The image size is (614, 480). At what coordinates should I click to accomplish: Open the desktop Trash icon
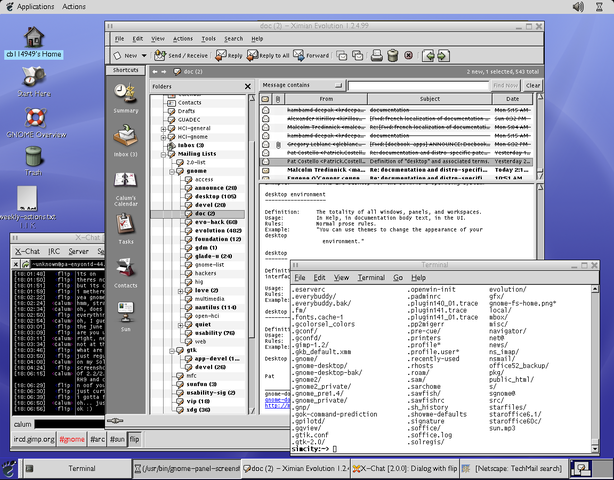coord(34,156)
